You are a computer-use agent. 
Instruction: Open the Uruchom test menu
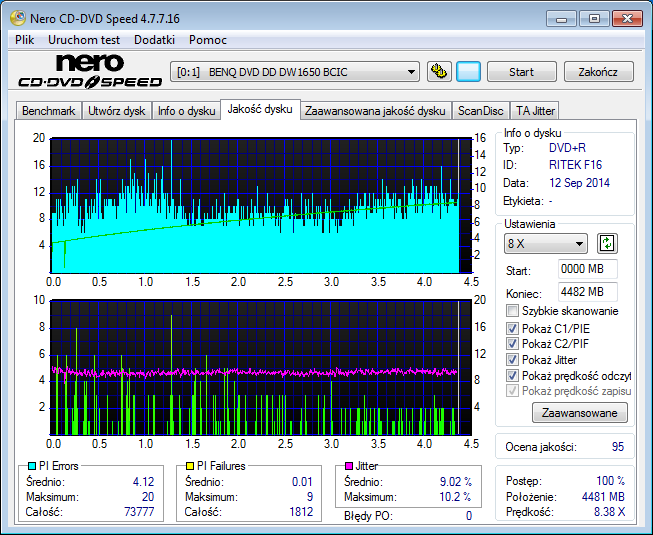[84, 40]
